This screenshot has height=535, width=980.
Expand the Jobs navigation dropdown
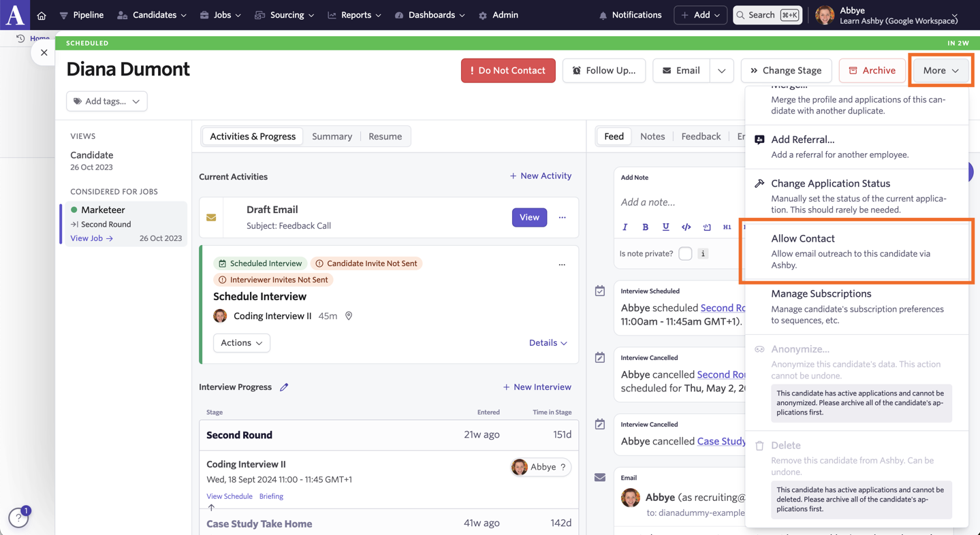coord(221,15)
